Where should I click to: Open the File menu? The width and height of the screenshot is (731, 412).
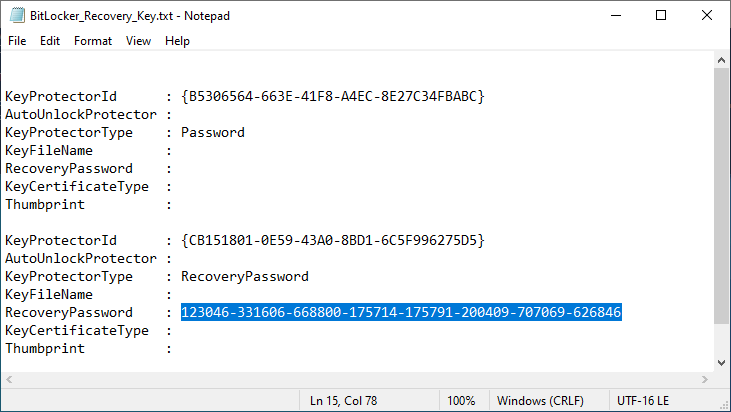[17, 41]
